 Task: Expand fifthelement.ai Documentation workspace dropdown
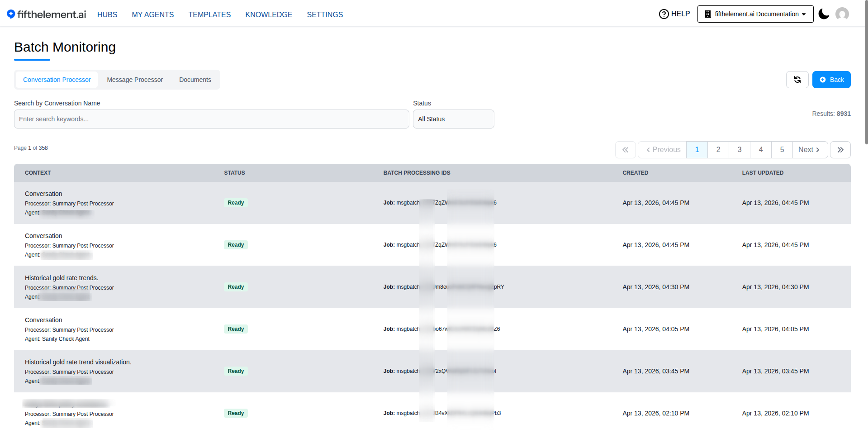(755, 14)
